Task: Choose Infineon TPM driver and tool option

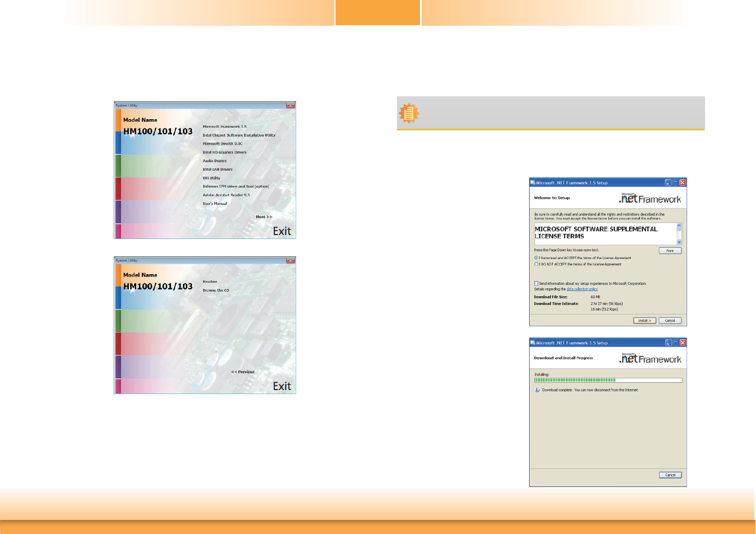Action: tap(236, 186)
